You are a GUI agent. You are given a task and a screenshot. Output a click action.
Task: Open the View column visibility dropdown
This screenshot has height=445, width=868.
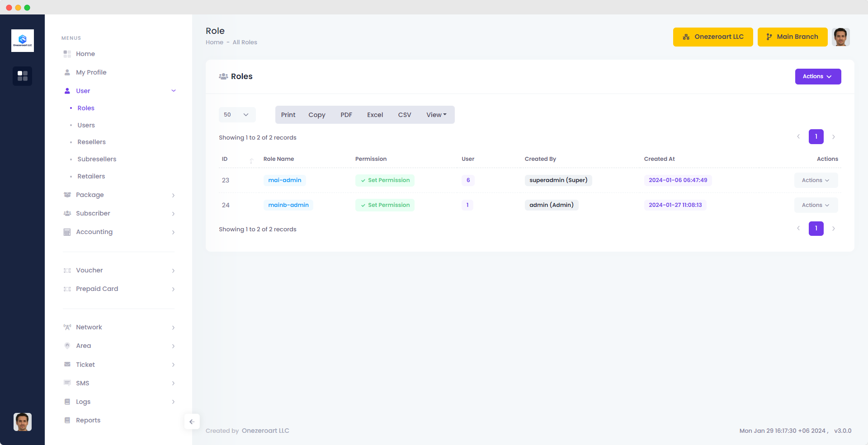click(x=436, y=115)
